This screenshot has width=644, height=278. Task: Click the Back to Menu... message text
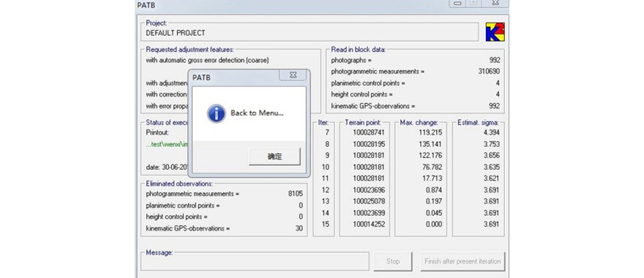[257, 113]
